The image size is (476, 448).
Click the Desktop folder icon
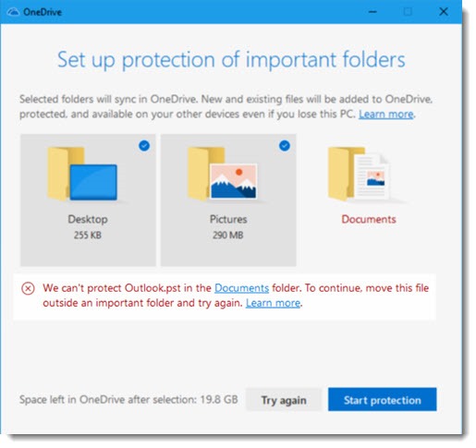point(82,175)
